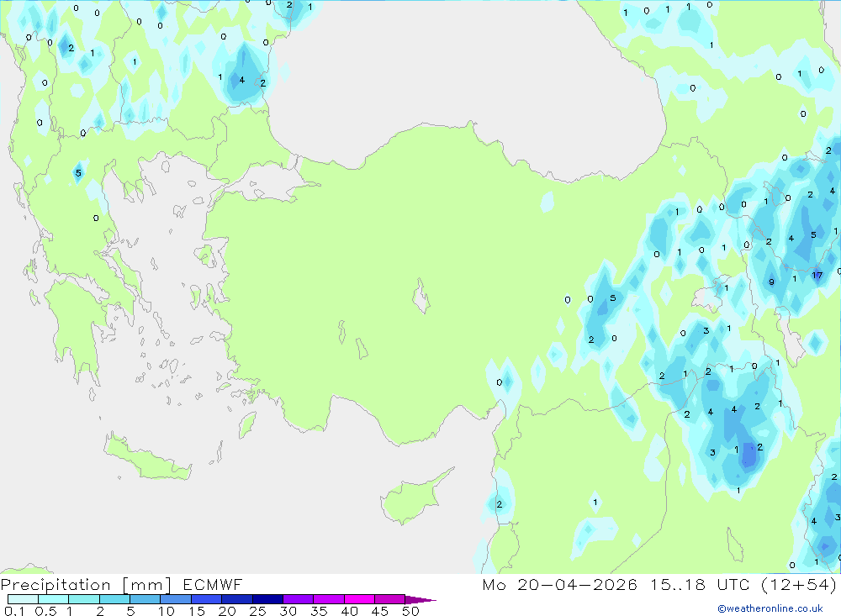Viewport: 841px width, 616px height.
Task: Click the 35–40 mm purple legend swatch
Action: pyautogui.click(x=329, y=599)
